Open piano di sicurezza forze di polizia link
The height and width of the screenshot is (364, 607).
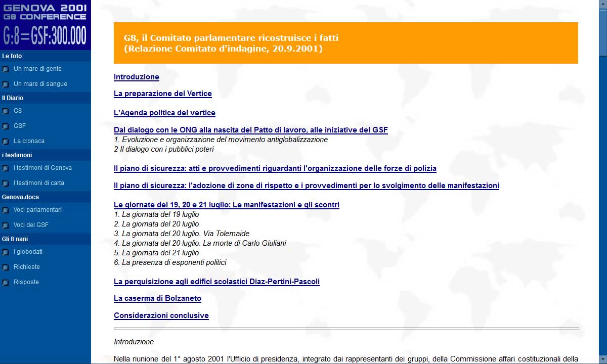pos(275,168)
